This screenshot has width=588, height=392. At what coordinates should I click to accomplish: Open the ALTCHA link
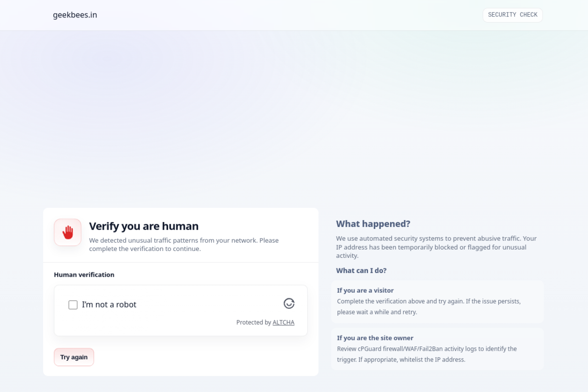tap(283, 323)
